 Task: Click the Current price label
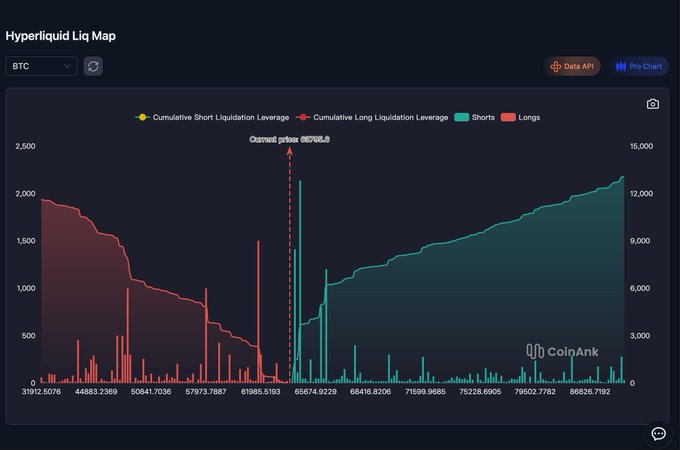coord(289,140)
